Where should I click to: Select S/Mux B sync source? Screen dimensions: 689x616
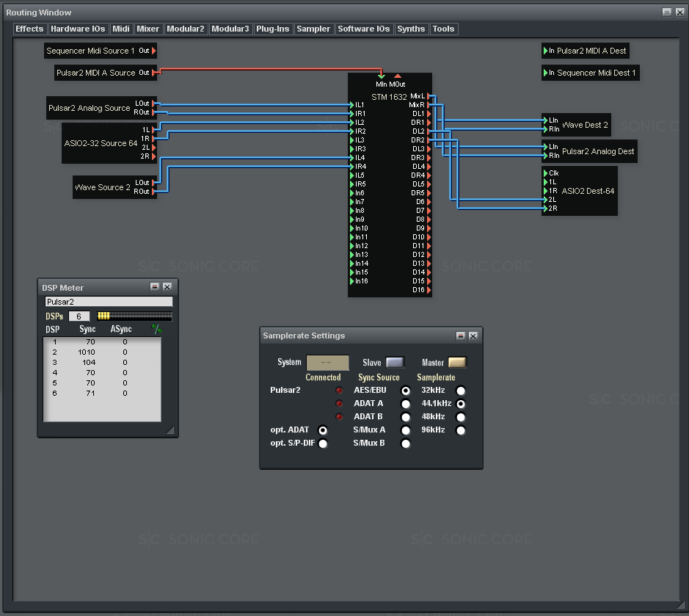(406, 443)
